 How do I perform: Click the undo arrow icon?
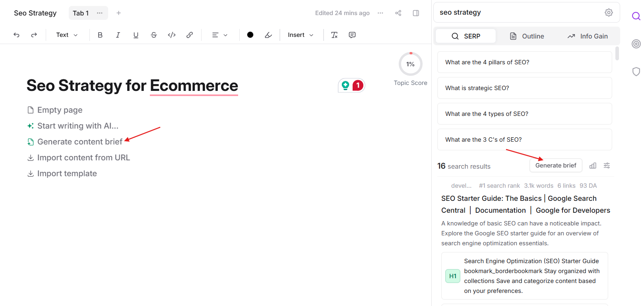coord(16,35)
